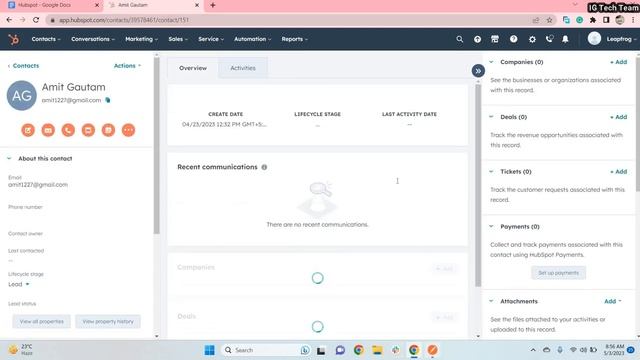The height and width of the screenshot is (360, 640).
Task: Reload the page with browser refresh icon
Action: pos(36,20)
